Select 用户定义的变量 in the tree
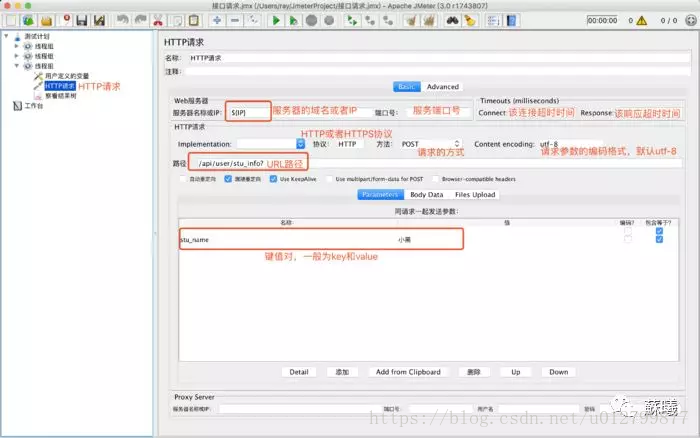Image resolution: width=700 pixels, height=438 pixels. coord(67,76)
